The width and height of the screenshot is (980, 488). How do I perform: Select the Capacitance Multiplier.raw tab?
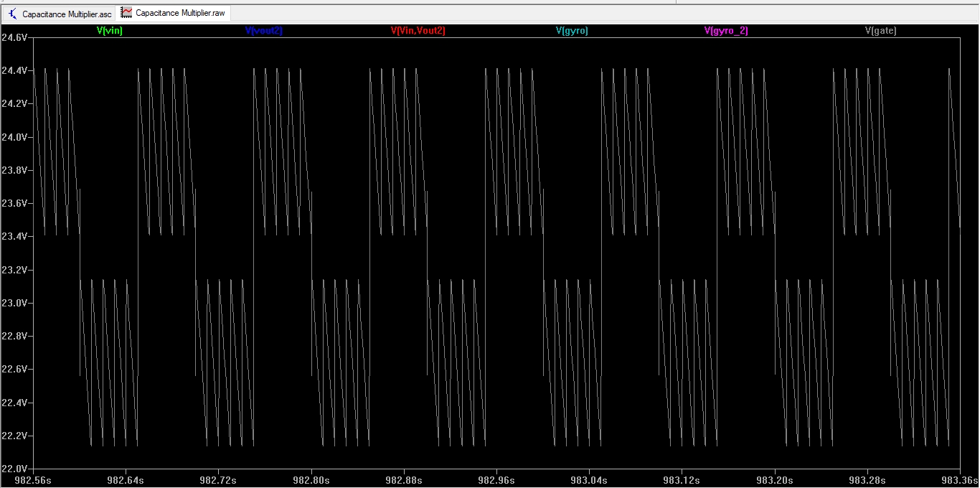(174, 13)
